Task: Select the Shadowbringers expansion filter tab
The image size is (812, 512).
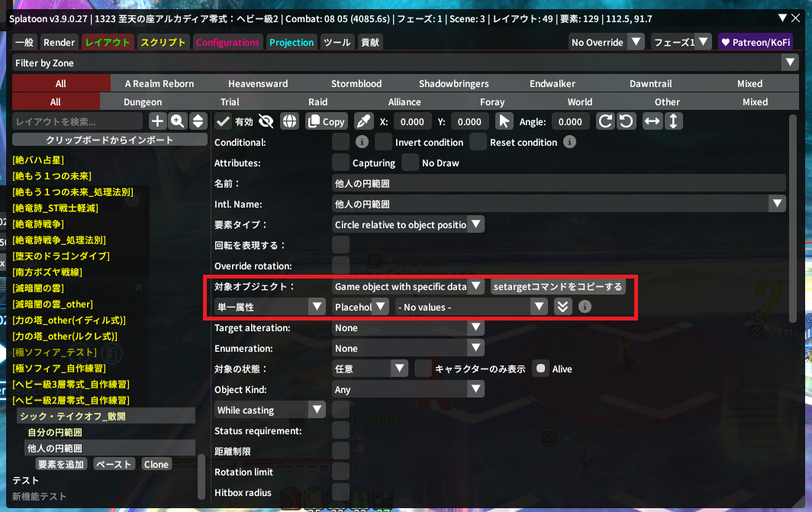Action: [x=453, y=83]
